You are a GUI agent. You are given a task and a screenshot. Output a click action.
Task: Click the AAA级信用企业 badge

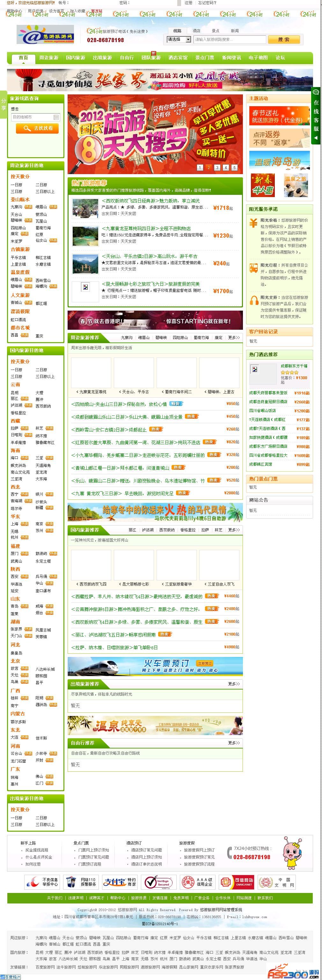click(x=197, y=882)
